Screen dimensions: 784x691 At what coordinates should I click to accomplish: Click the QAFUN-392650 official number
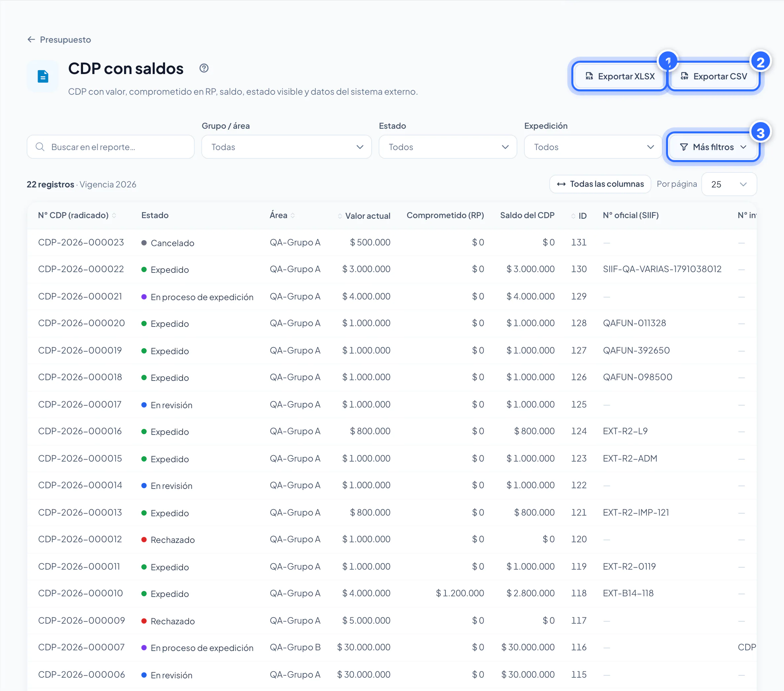coord(636,351)
